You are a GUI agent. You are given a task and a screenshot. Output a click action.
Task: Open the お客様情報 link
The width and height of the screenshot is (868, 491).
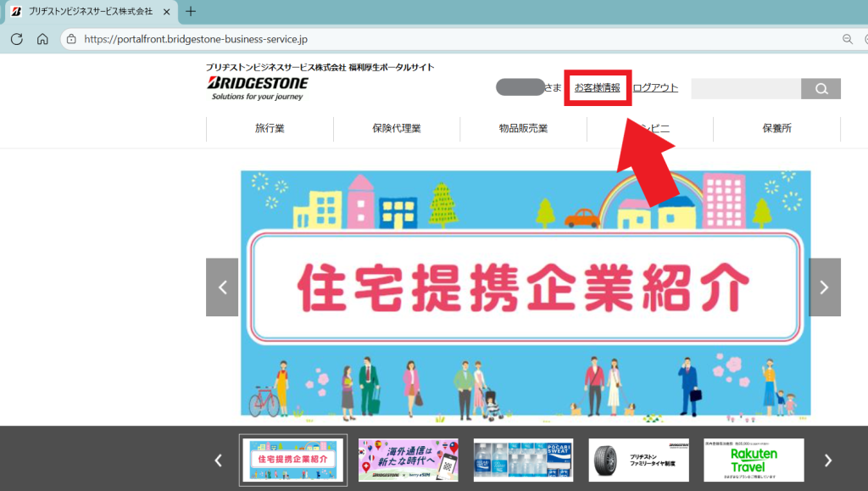pos(597,87)
